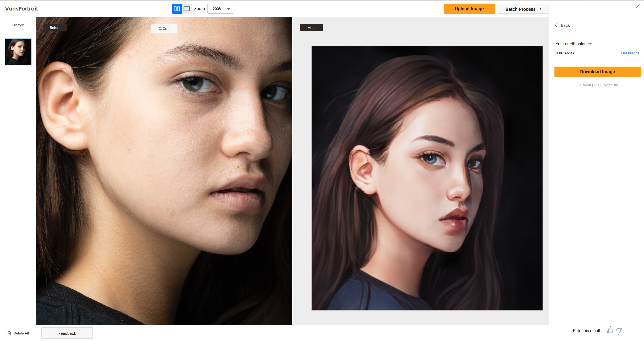Click the After label
Image resolution: width=644 pixels, height=341 pixels.
point(311,28)
